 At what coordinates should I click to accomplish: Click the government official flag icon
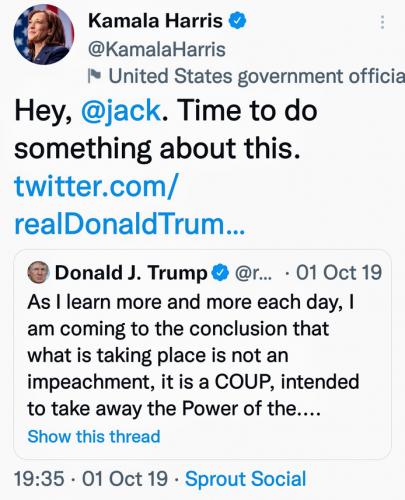(94, 76)
